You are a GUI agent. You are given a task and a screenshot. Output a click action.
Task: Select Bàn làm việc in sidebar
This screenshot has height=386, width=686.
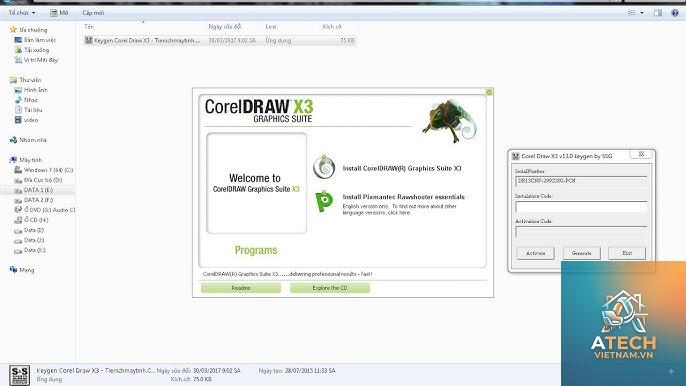(x=35, y=40)
